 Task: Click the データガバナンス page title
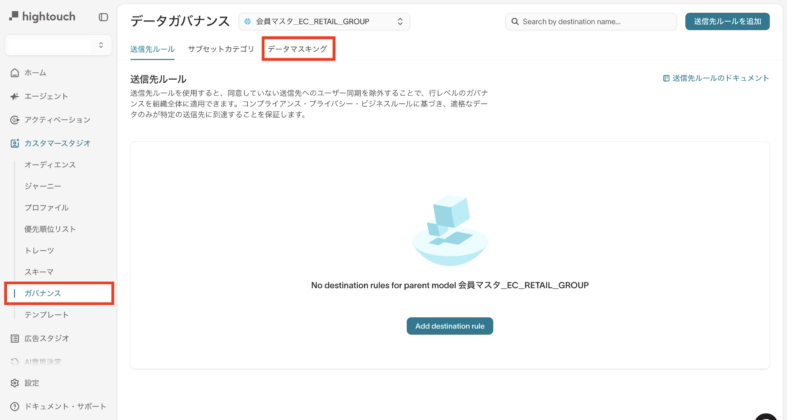[180, 21]
